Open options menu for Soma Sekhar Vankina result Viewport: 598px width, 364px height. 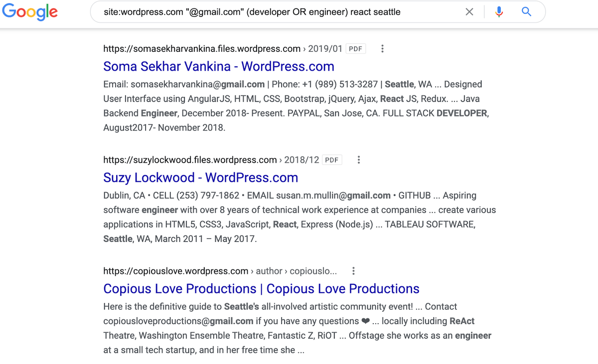(382, 49)
